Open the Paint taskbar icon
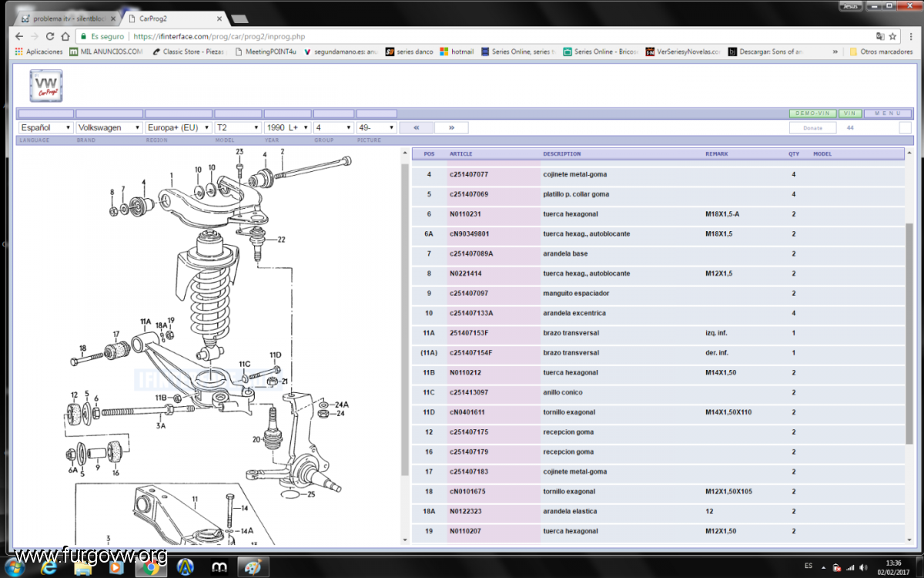 click(x=253, y=567)
